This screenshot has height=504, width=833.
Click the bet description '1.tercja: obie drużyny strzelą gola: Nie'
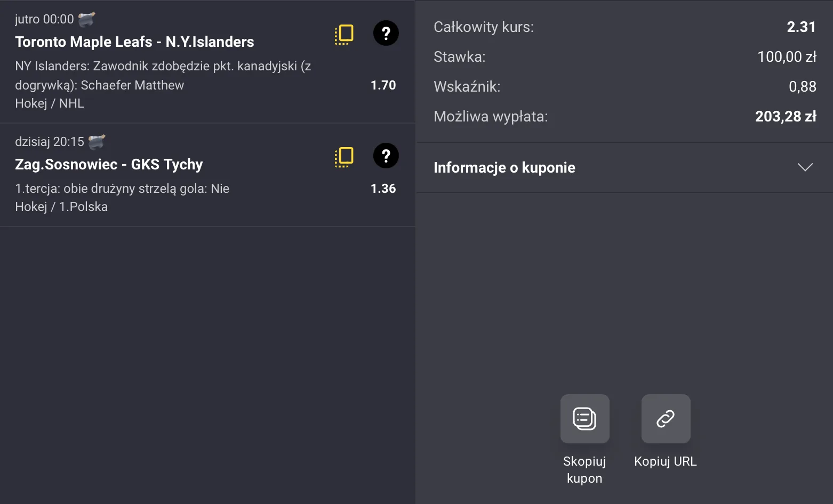(x=122, y=188)
